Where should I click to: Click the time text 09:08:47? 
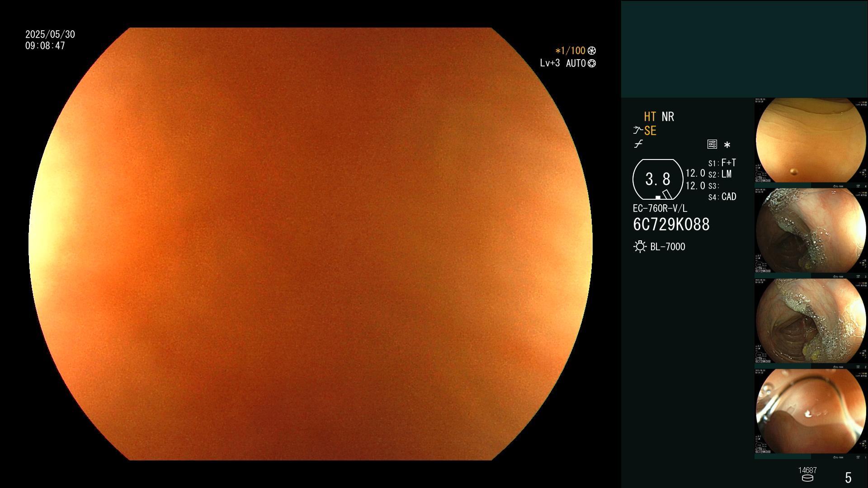click(45, 46)
